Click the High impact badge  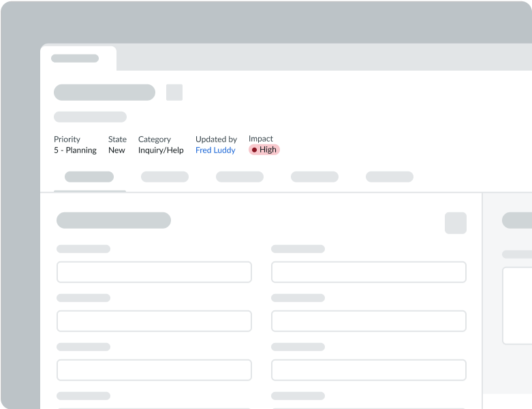(264, 150)
